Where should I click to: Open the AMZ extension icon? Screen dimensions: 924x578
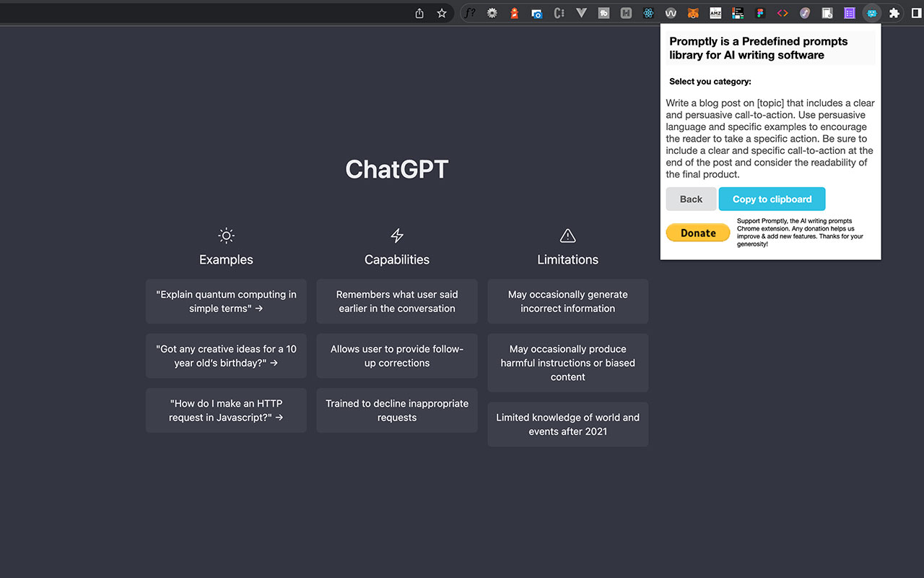click(x=715, y=13)
